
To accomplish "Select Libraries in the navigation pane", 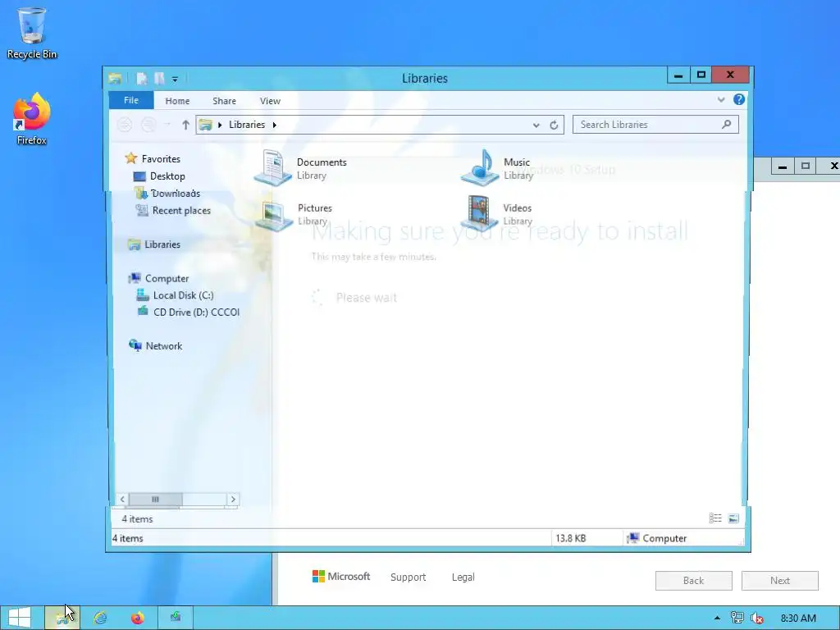I will pos(154,244).
